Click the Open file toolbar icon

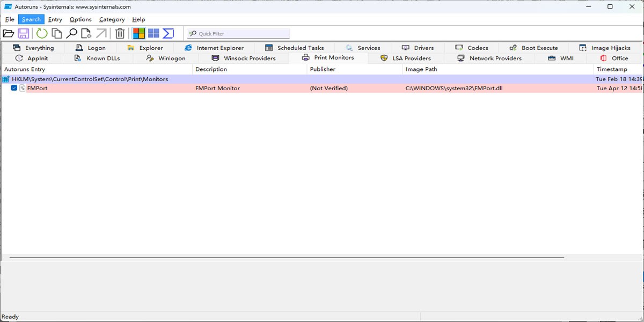pos(9,33)
